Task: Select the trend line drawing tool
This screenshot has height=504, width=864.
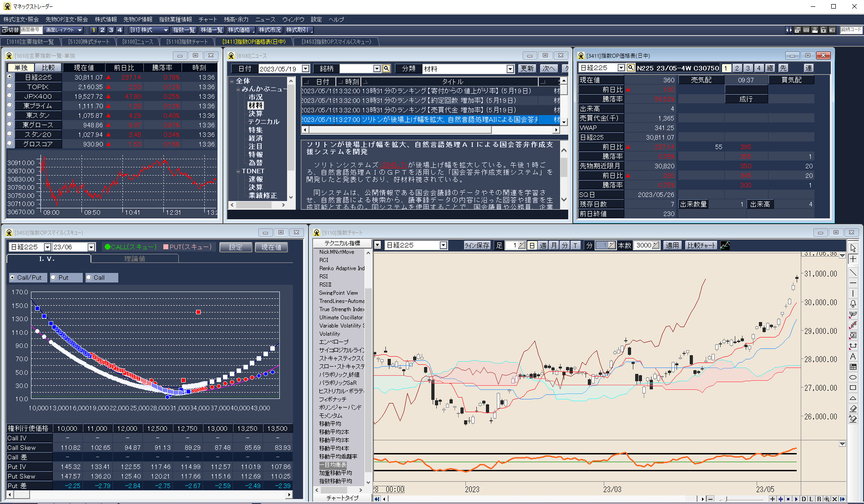Action: point(854,272)
